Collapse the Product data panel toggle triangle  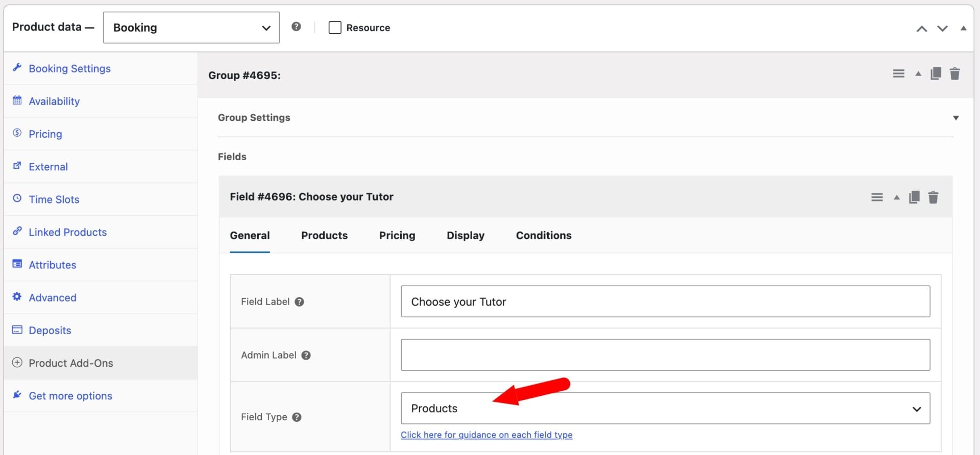click(963, 28)
